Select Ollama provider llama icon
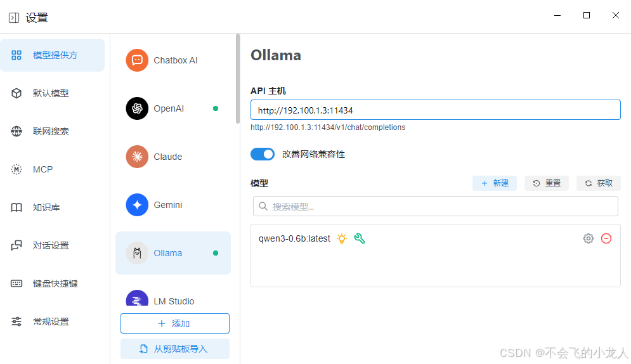This screenshot has width=631, height=364. coord(137,253)
